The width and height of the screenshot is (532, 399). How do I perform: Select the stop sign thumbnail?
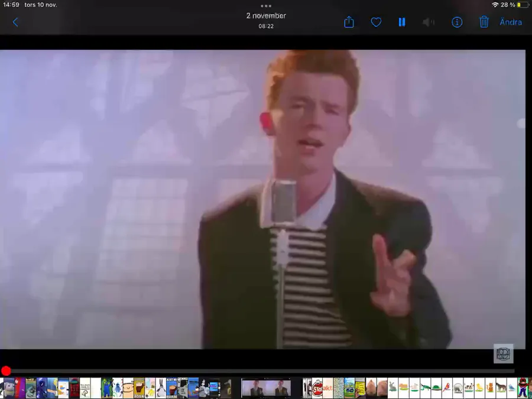pos(317,388)
